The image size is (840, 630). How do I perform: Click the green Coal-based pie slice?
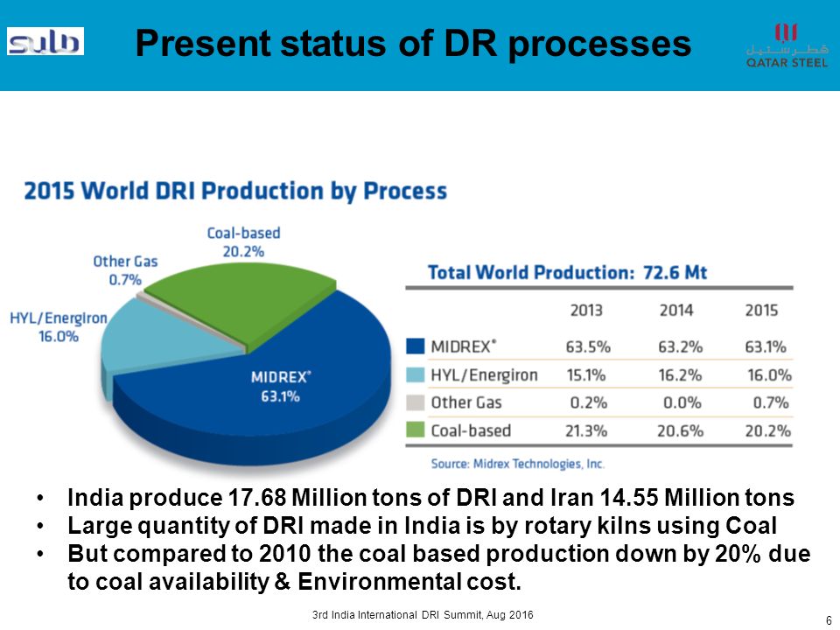tap(241, 304)
